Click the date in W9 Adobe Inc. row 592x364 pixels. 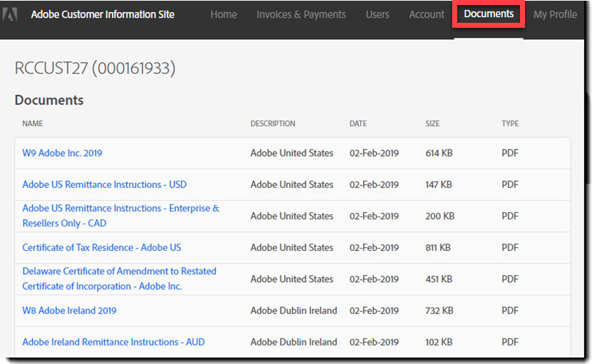pos(374,153)
